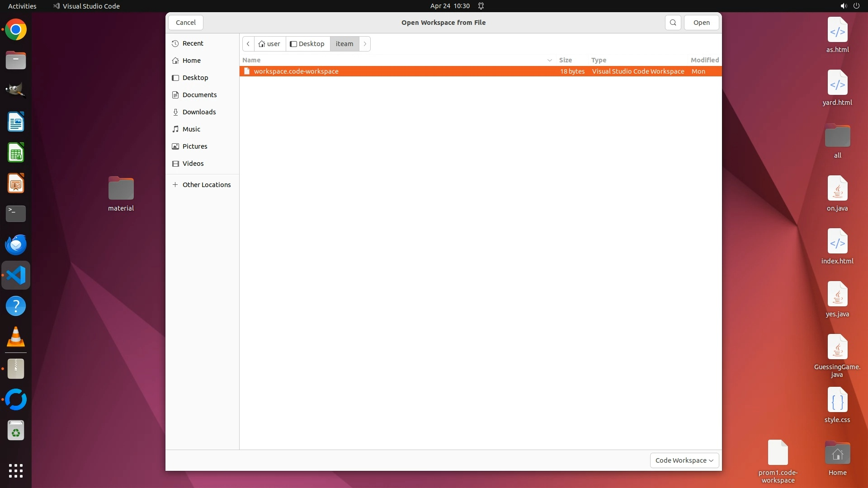This screenshot has width=868, height=488.
Task: Expand Other Locations in sidebar
Action: point(206,185)
